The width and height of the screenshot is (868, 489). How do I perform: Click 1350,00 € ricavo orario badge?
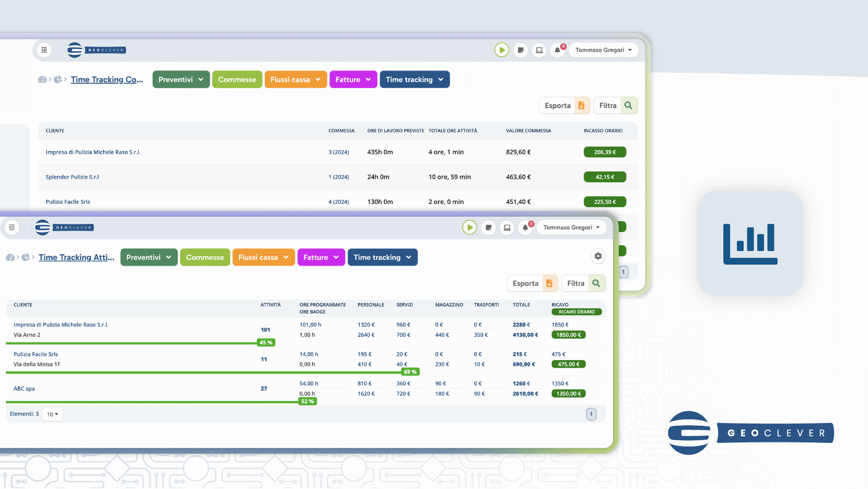tap(568, 394)
